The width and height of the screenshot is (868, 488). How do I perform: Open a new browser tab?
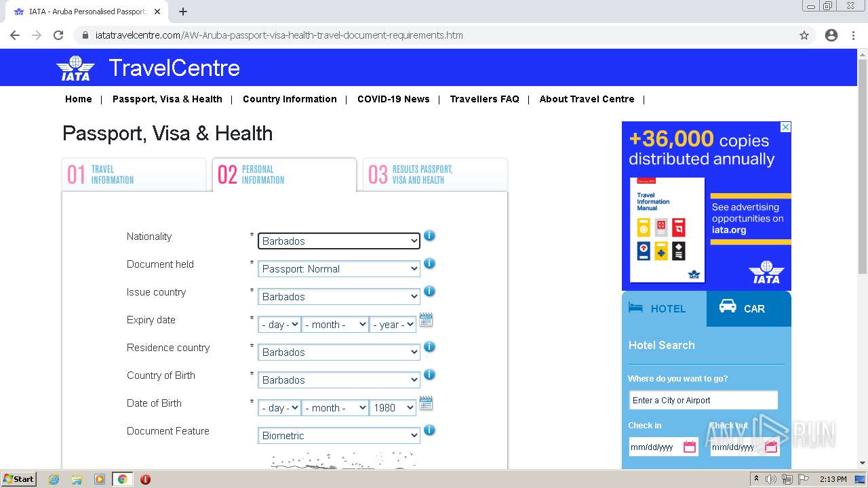tap(183, 12)
